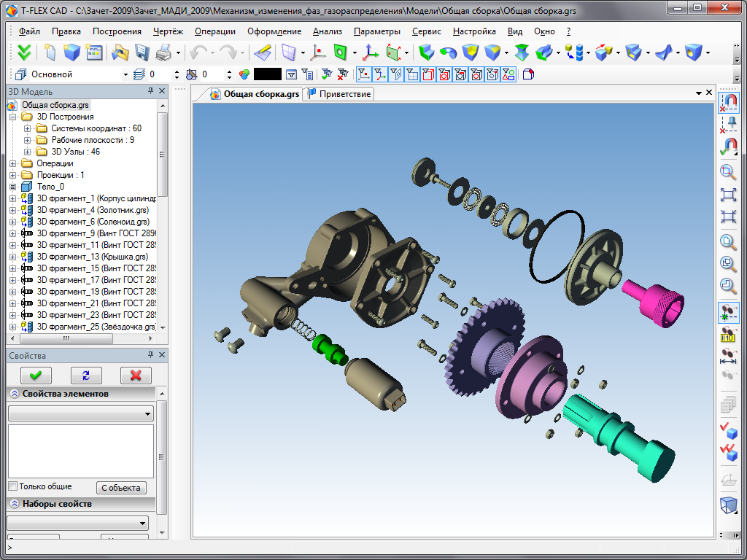Open the 'Основной' layer dropdown
This screenshot has height=560, width=747.
click(125, 74)
